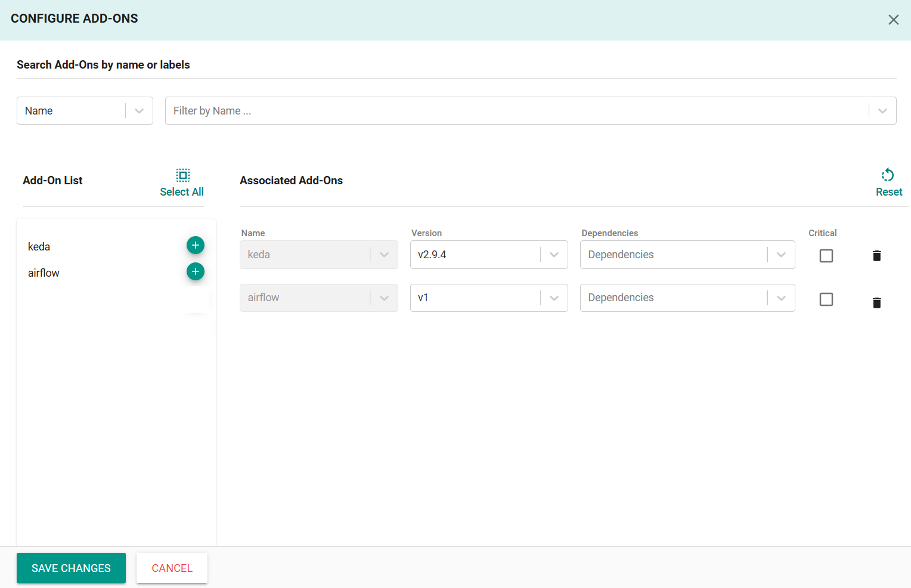Click the Select All link text

(x=182, y=192)
